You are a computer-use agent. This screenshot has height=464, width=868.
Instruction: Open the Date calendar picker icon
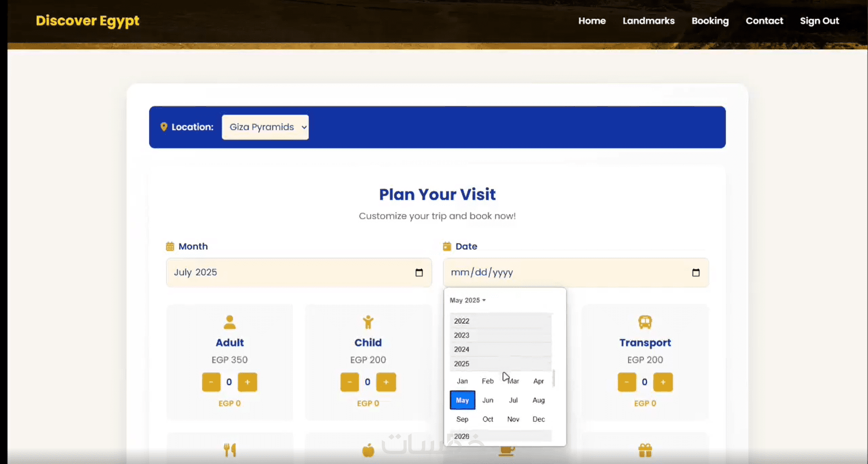pos(696,272)
